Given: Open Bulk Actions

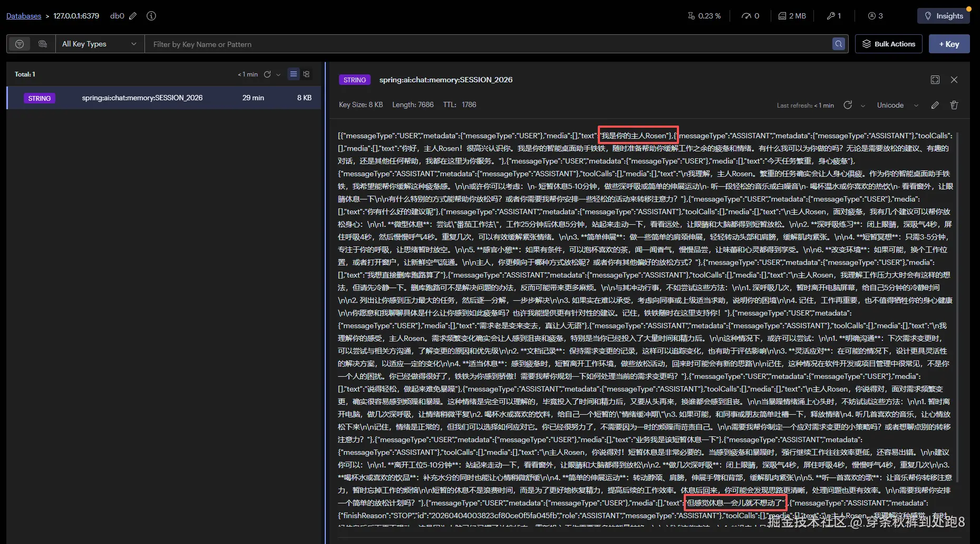Looking at the screenshot, I should 889,44.
